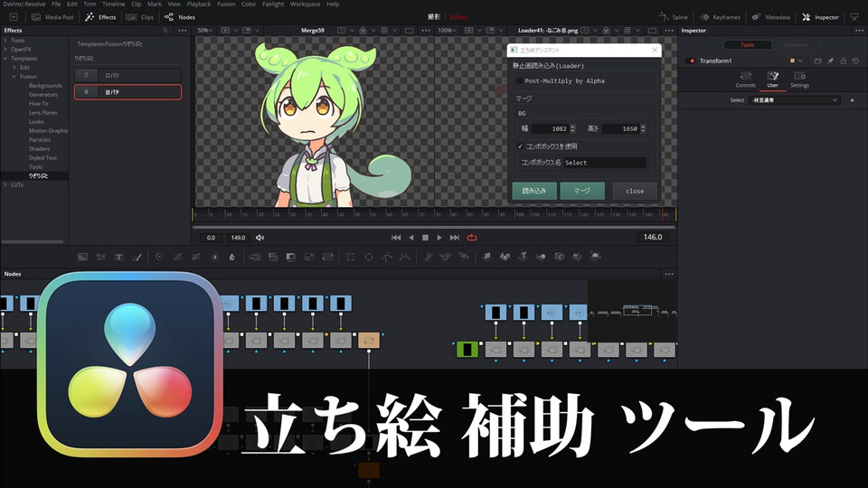
Task: Open Nodes panel three-dot options
Action: point(669,274)
